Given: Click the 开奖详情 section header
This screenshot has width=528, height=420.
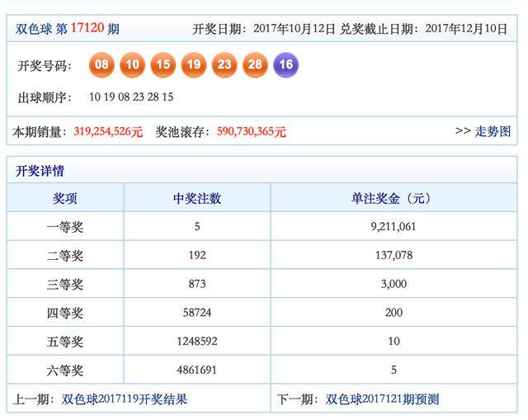Looking at the screenshot, I should click(x=40, y=171).
